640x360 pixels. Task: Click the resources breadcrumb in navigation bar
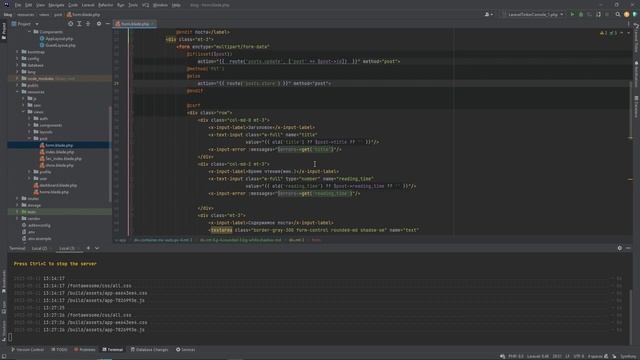[25, 15]
